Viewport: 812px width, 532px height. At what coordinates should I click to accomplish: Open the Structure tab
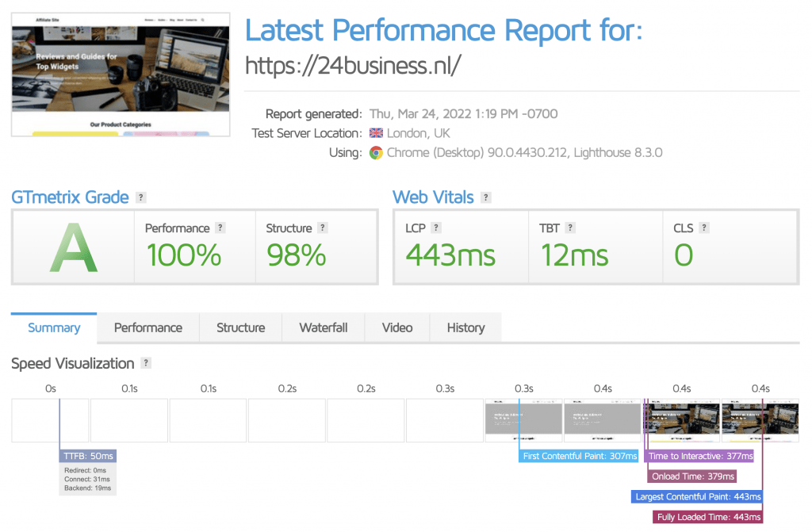pyautogui.click(x=241, y=327)
